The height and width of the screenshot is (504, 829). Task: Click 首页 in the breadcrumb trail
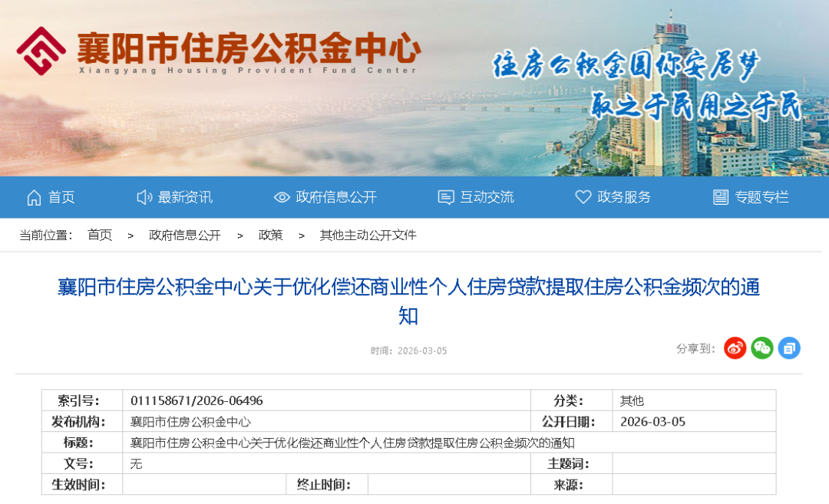click(100, 236)
